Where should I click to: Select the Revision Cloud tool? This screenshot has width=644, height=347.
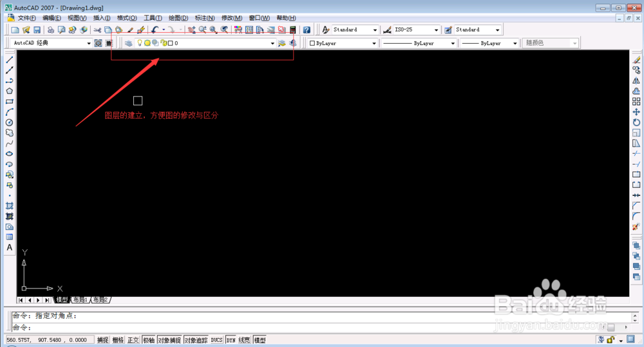point(10,133)
